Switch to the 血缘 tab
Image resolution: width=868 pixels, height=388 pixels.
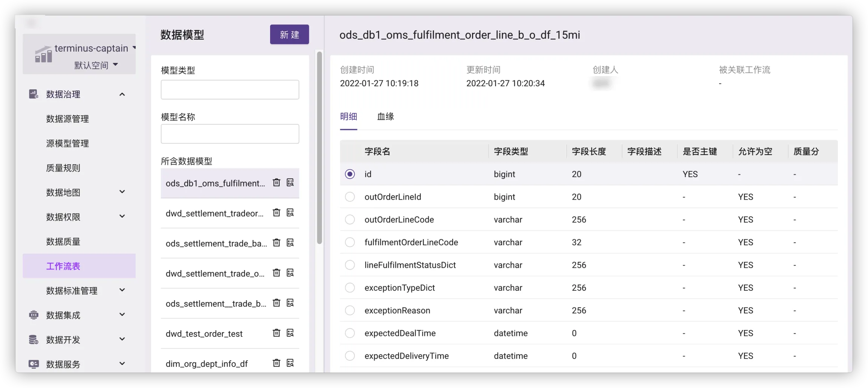(385, 117)
